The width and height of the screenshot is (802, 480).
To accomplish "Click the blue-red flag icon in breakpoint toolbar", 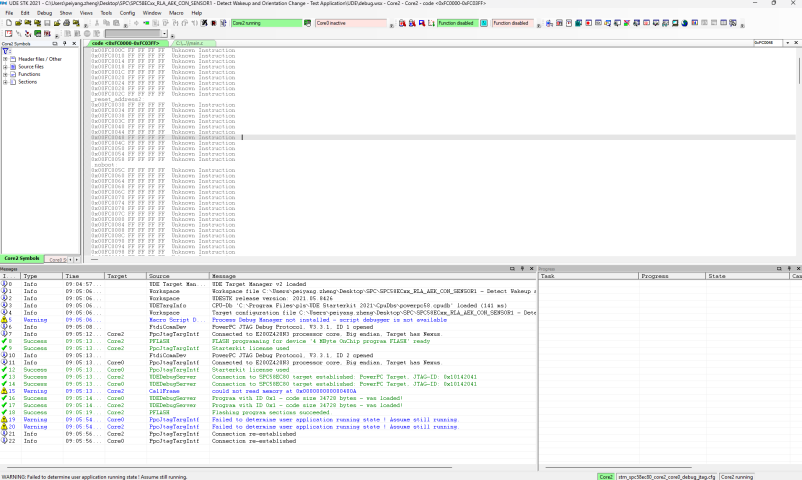I will click(x=422, y=23).
